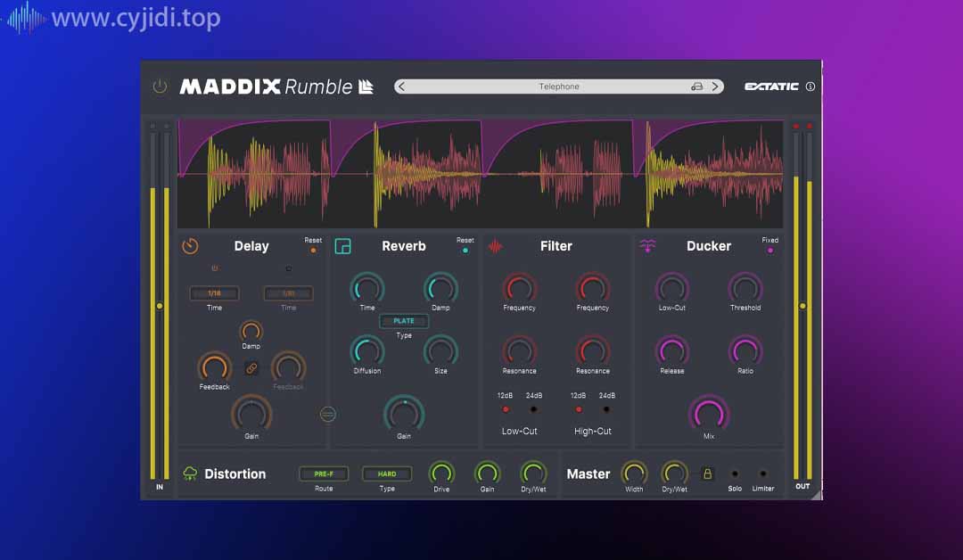This screenshot has height=560, width=963.
Task: Click the Master Width knob
Action: pos(634,473)
